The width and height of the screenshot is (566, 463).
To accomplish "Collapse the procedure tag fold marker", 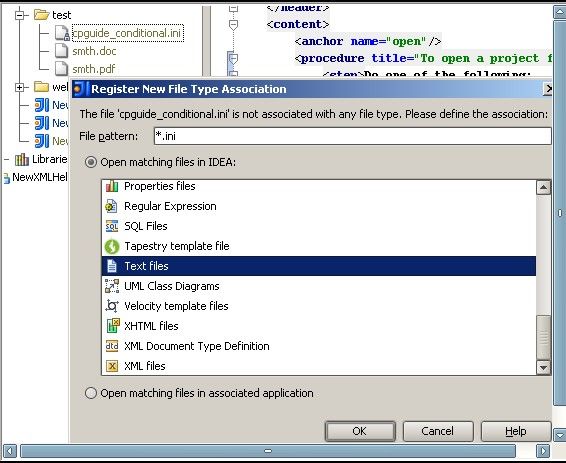I will click(234, 58).
